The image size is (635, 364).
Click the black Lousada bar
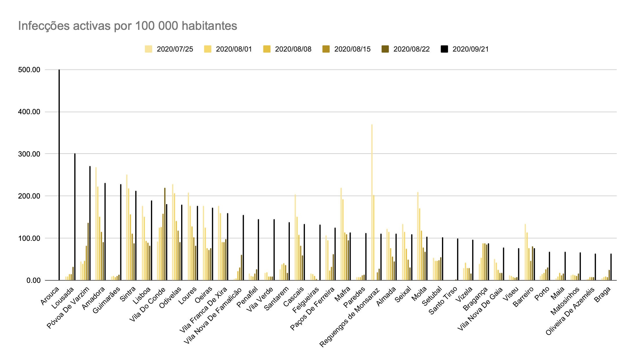point(75,217)
